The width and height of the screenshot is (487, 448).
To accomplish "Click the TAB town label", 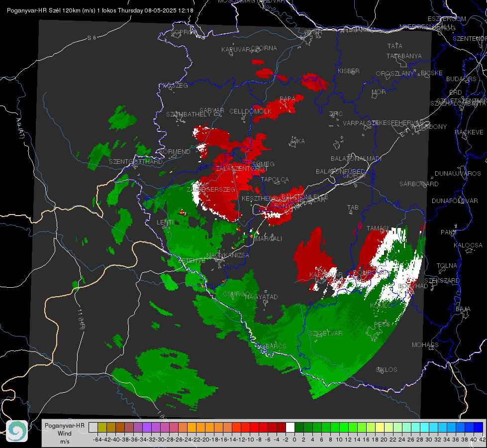I will (353, 208).
